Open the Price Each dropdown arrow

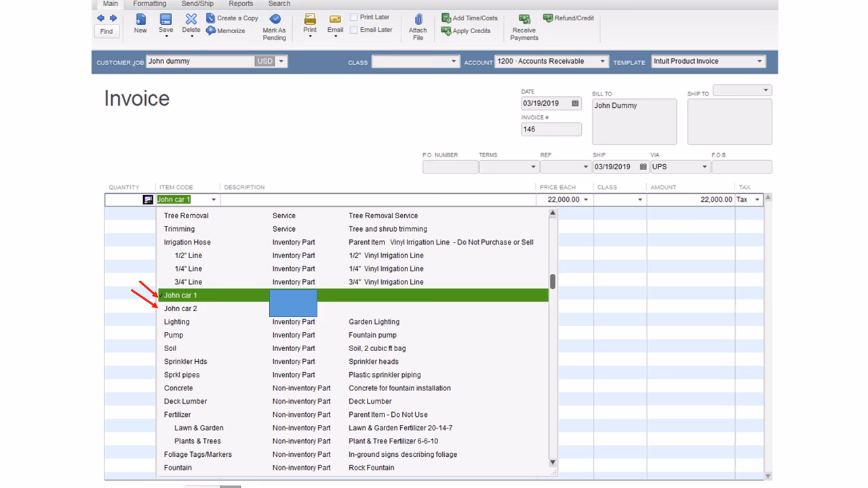[x=586, y=200]
